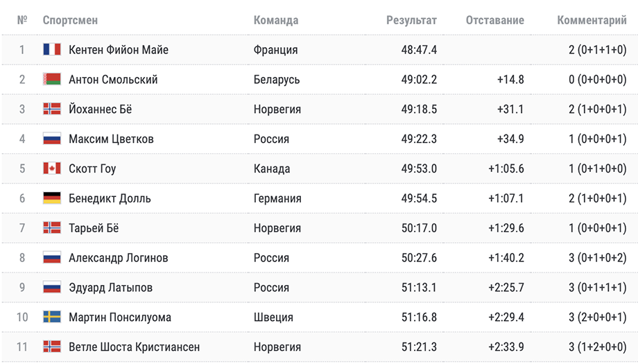The width and height of the screenshot is (638, 364).
Task: Click the Команда column header
Action: click(276, 20)
